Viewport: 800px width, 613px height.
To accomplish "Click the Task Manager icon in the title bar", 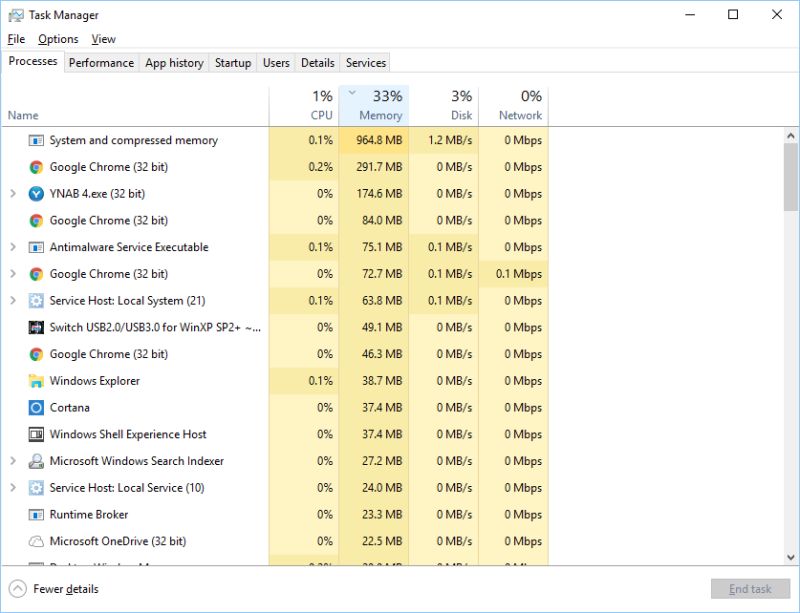I will 14,15.
